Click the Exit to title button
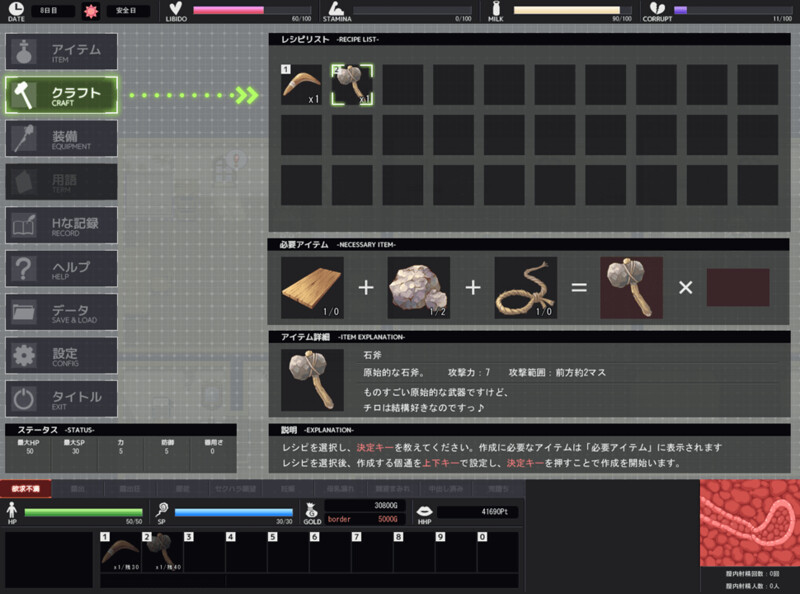 coord(61,398)
